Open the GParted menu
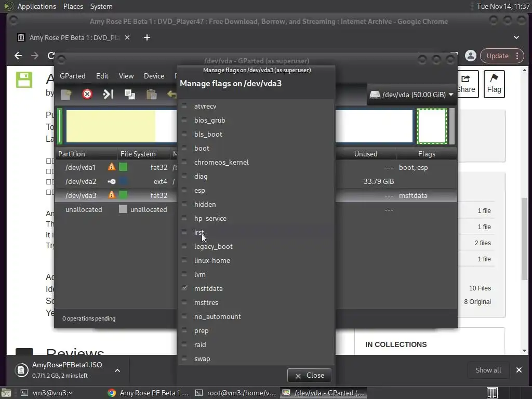The width and height of the screenshot is (532, 399). tap(73, 76)
